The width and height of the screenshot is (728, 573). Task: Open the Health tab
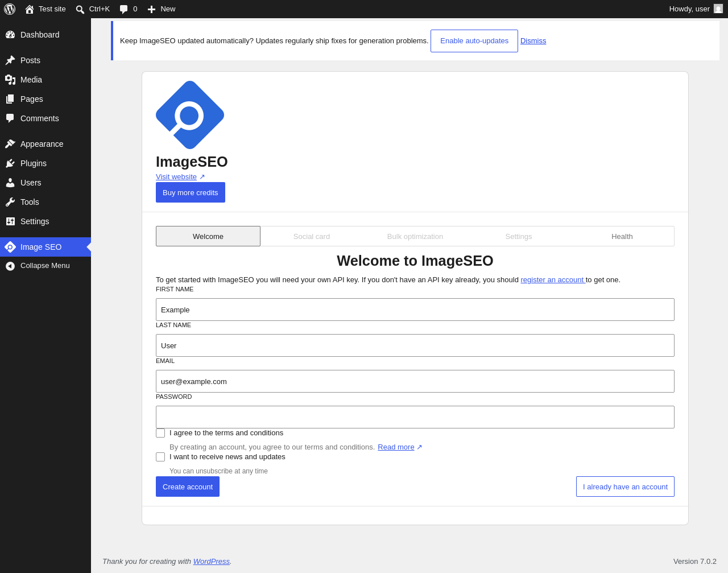tap(622, 236)
